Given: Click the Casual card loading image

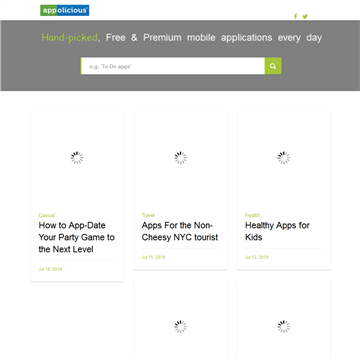Looking at the screenshot, I should [77, 158].
